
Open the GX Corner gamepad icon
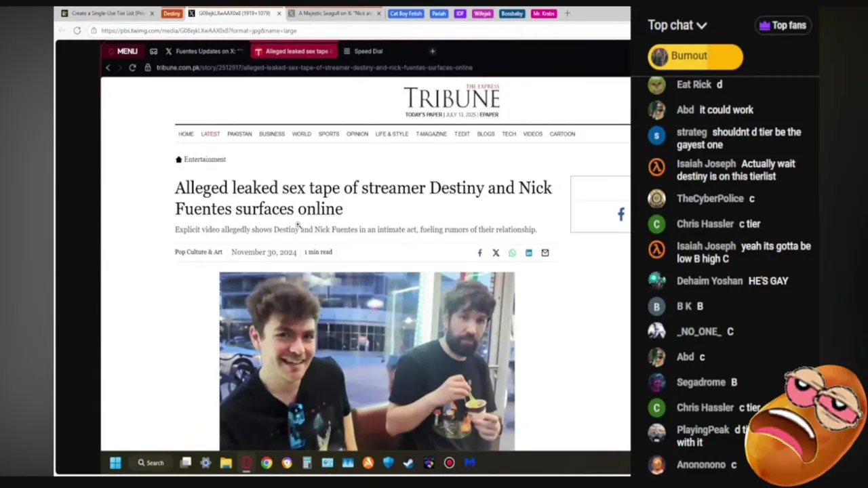click(x=153, y=52)
